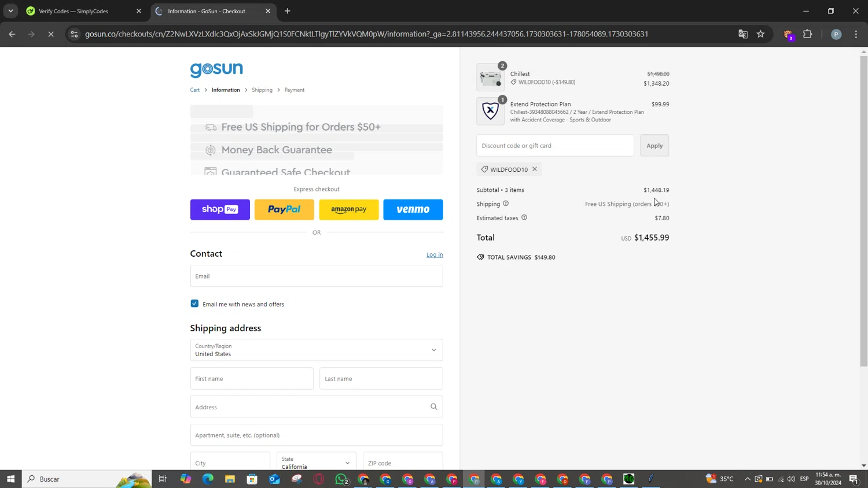Click the Apartment, suite field
This screenshot has width=868, height=488.
(x=317, y=435)
